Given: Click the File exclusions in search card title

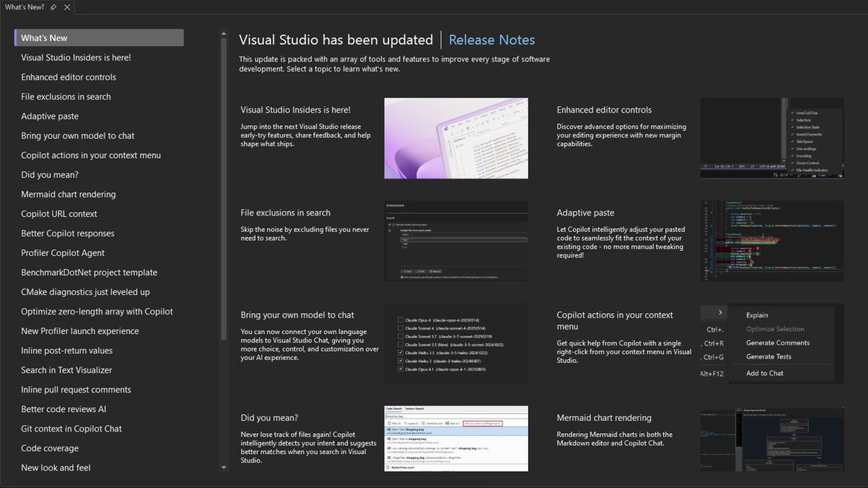Looking at the screenshot, I should click(286, 213).
